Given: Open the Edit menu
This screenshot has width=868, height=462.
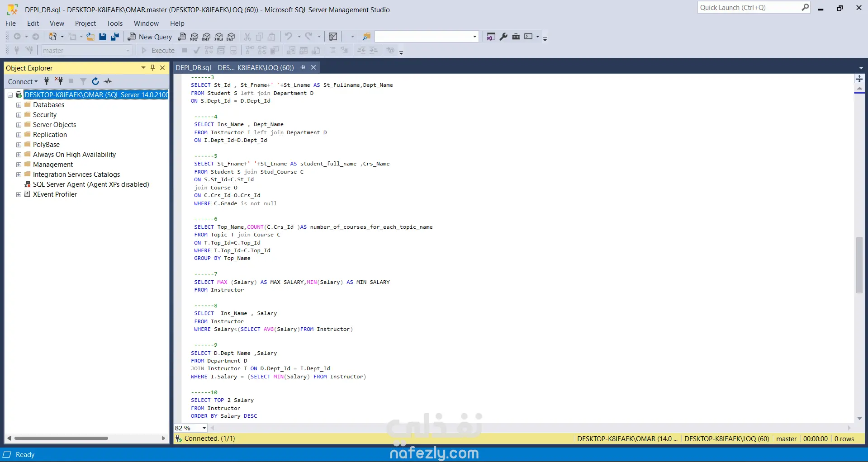Looking at the screenshot, I should pyautogui.click(x=33, y=24).
